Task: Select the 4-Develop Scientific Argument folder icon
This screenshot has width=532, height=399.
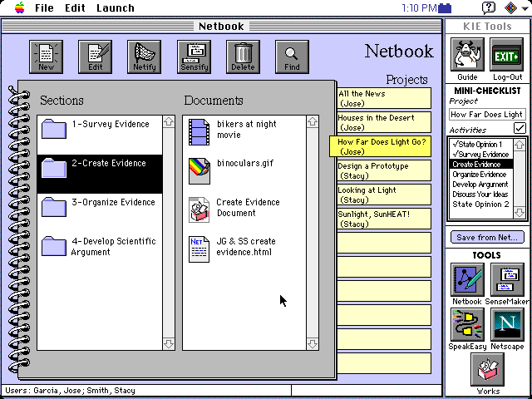Action: pyautogui.click(x=53, y=246)
